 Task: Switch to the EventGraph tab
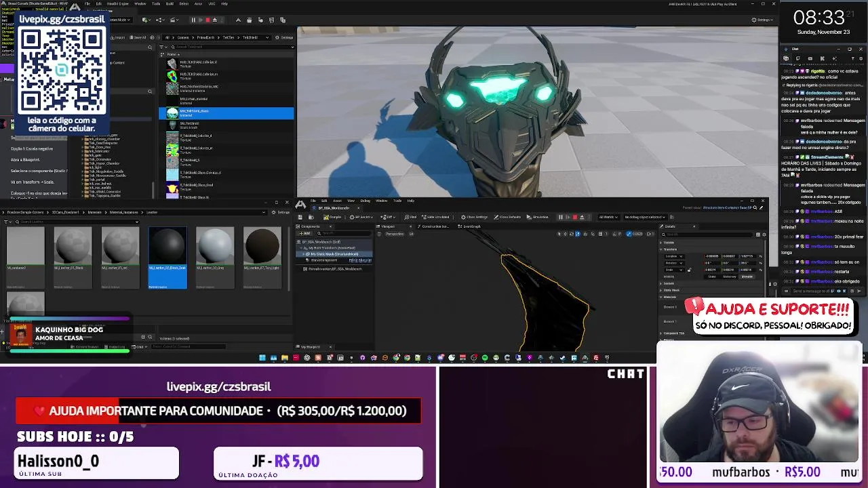[470, 226]
